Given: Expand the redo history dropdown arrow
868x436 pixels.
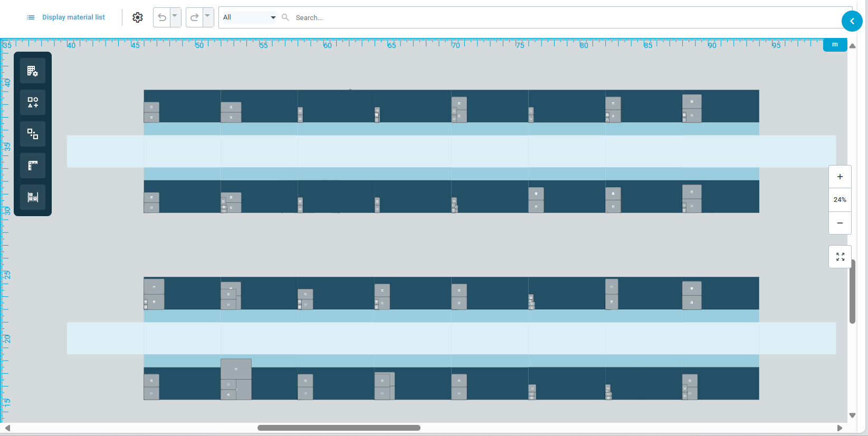Looking at the screenshot, I should click(207, 16).
